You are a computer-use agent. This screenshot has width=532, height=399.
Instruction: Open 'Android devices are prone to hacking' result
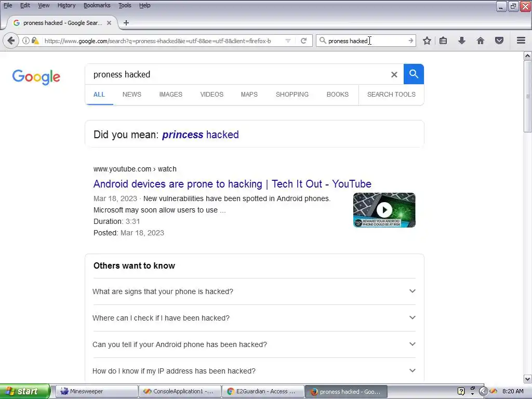click(232, 184)
